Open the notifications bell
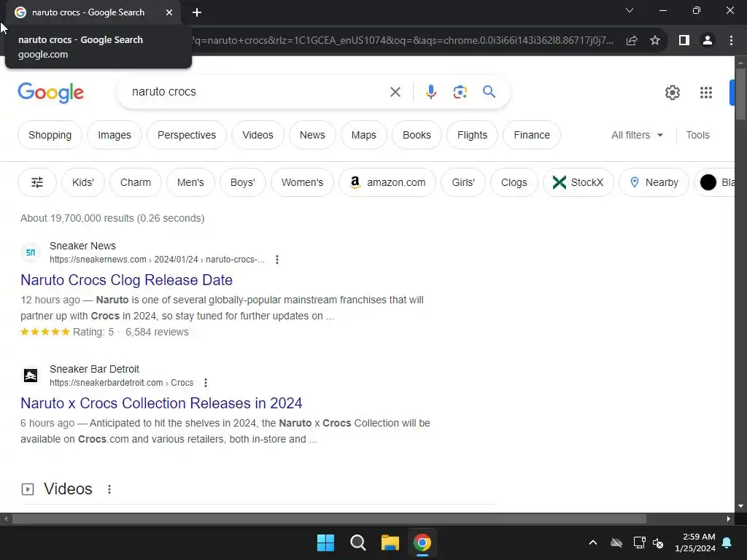Image resolution: width=747 pixels, height=560 pixels. (727, 542)
